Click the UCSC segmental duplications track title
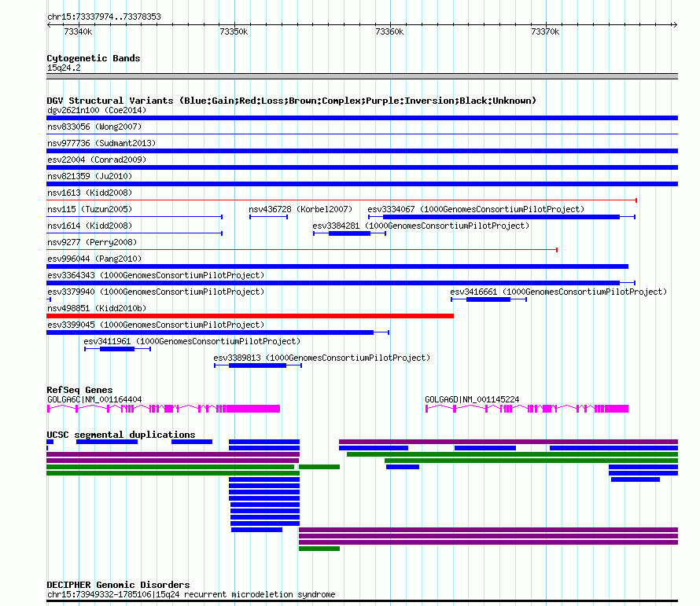Screen dimensions: 700x606 coord(121,435)
